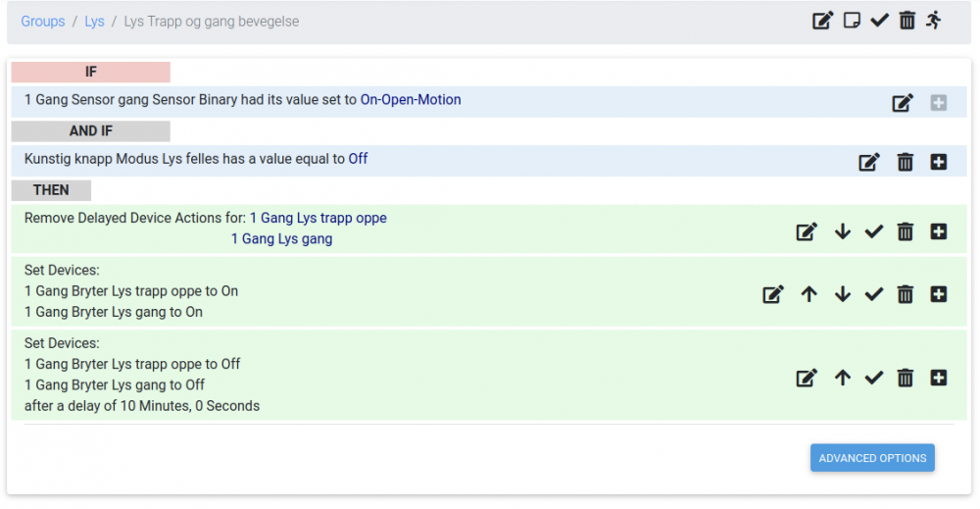Image resolution: width=980 pixels, height=509 pixels.
Task: Click the On-Open-Motion value text
Action: point(411,100)
